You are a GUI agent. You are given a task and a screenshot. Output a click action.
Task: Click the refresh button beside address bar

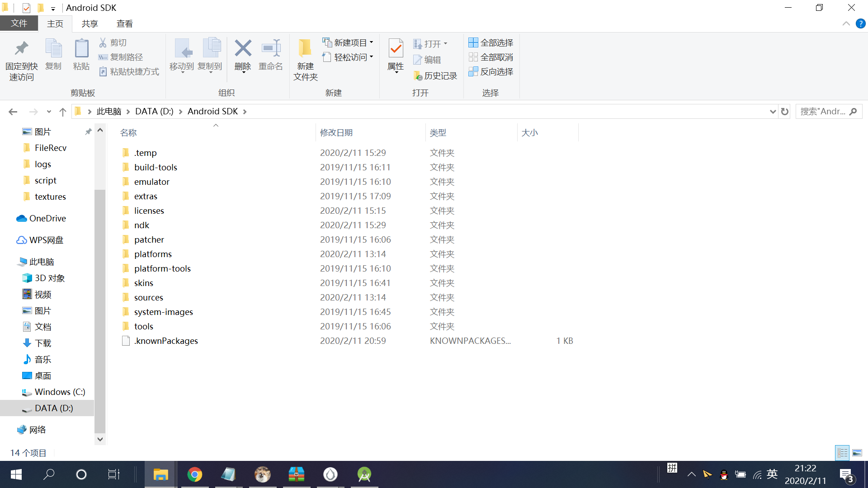coord(785,112)
